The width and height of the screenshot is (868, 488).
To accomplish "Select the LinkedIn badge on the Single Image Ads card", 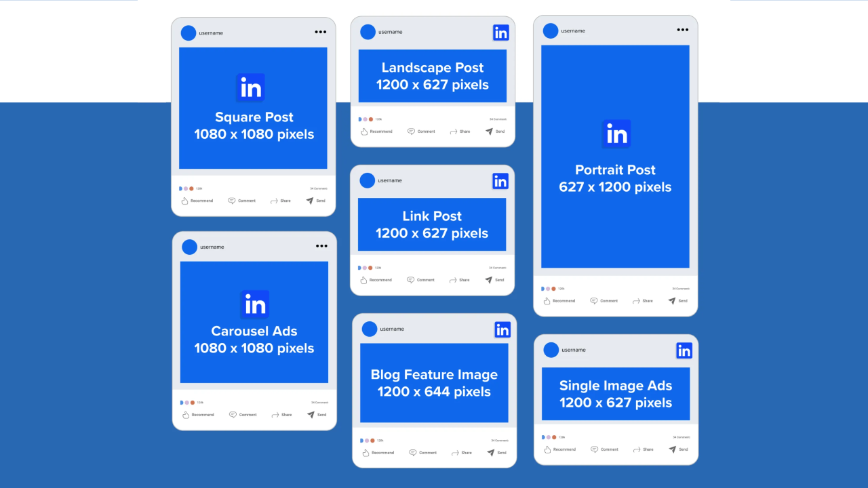I will (684, 350).
